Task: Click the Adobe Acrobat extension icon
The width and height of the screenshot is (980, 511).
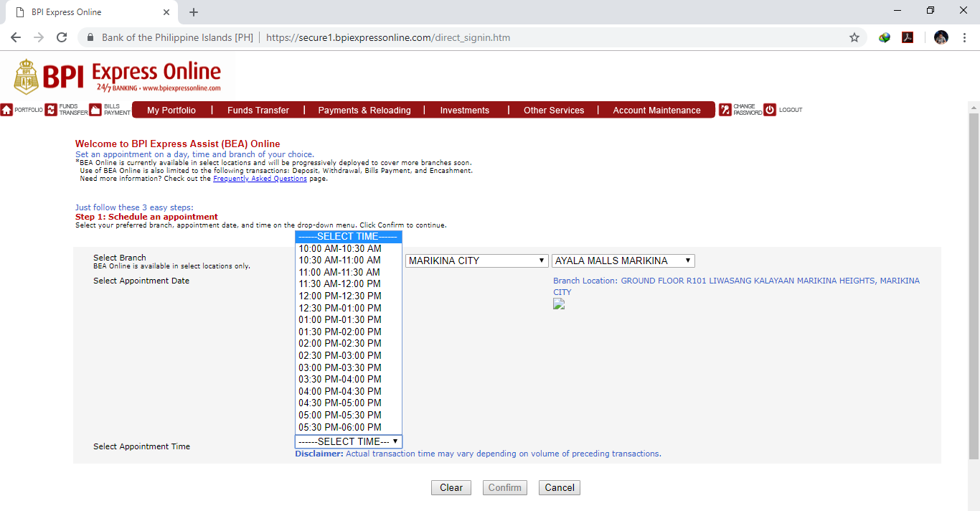Action: 908,37
